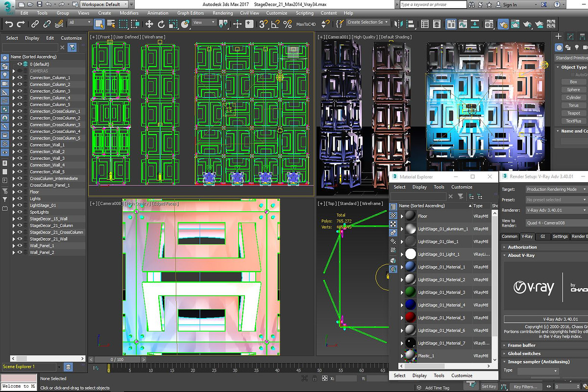Viewport: 588px width, 392px height.
Task: Activate Bind to Space Warp tool
Action: (x=59, y=24)
